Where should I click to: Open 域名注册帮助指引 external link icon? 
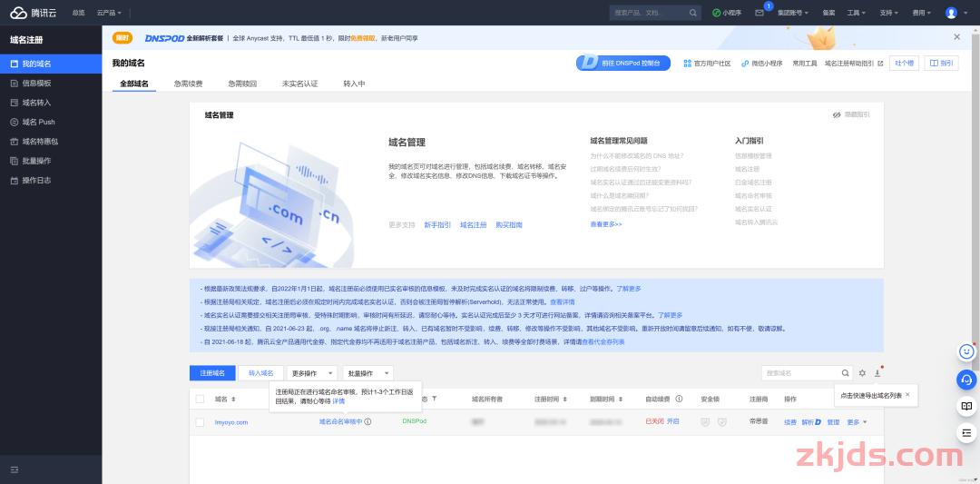(x=880, y=64)
